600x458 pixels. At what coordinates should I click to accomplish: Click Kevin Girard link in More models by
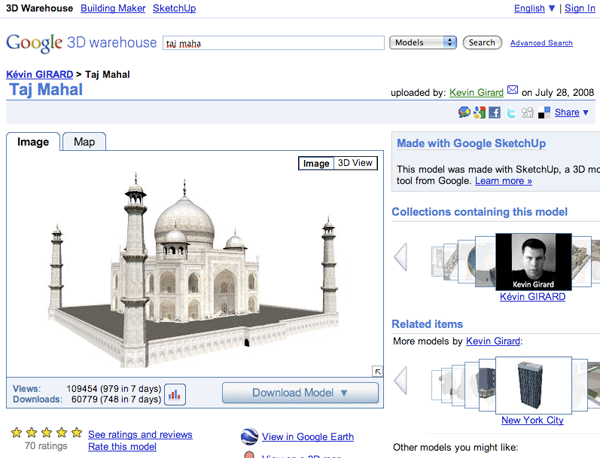coord(493,341)
